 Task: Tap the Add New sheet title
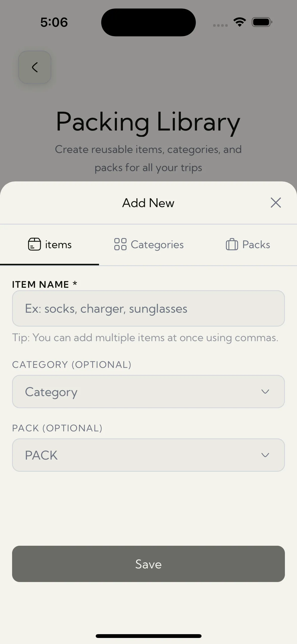tap(148, 203)
